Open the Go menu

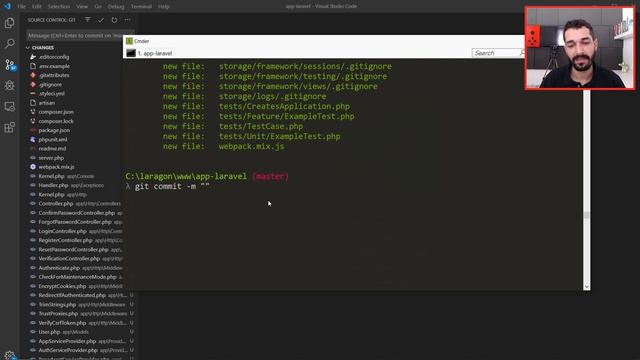click(98, 7)
